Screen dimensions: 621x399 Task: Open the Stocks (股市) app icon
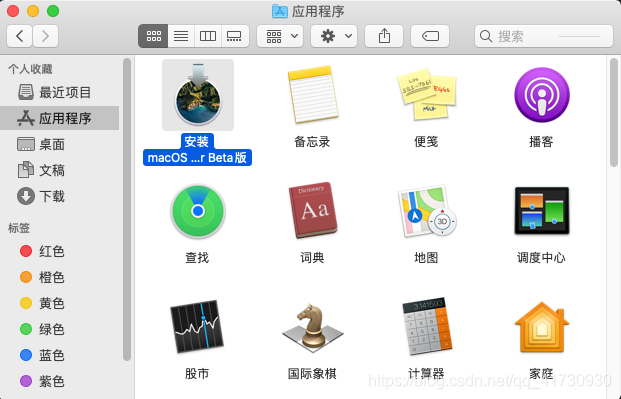tap(197, 326)
